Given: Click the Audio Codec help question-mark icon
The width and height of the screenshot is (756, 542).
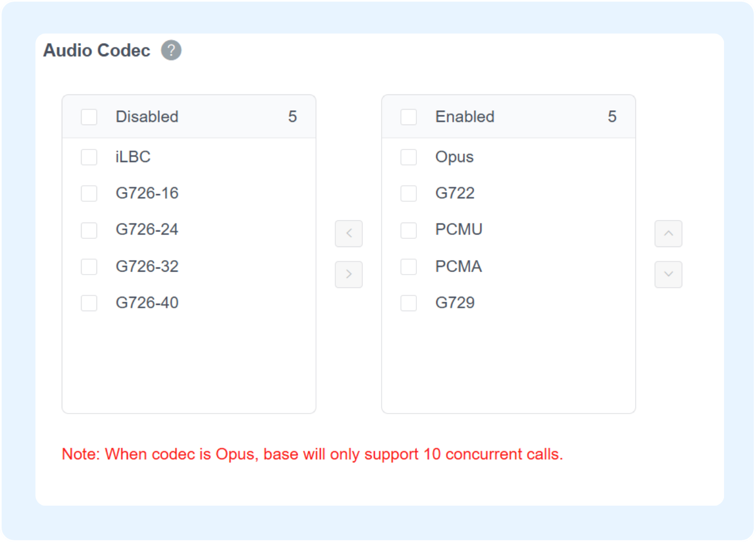Looking at the screenshot, I should click(171, 50).
